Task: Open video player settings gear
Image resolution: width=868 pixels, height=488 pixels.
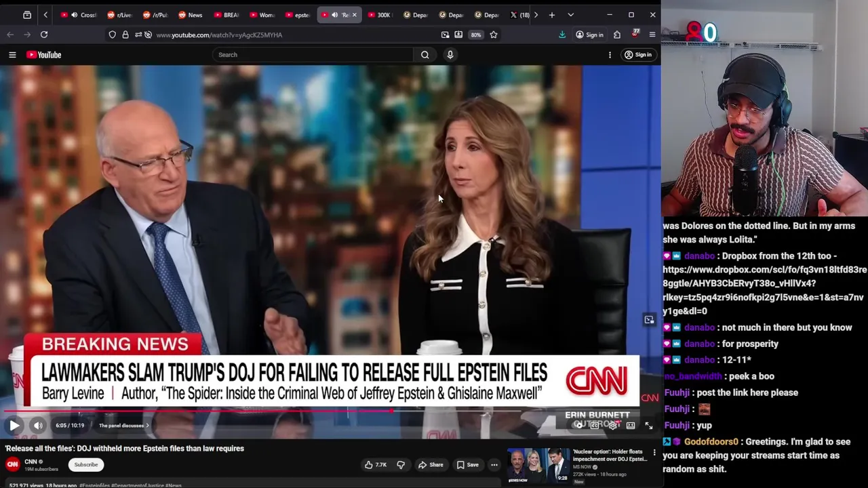Action: point(612,426)
